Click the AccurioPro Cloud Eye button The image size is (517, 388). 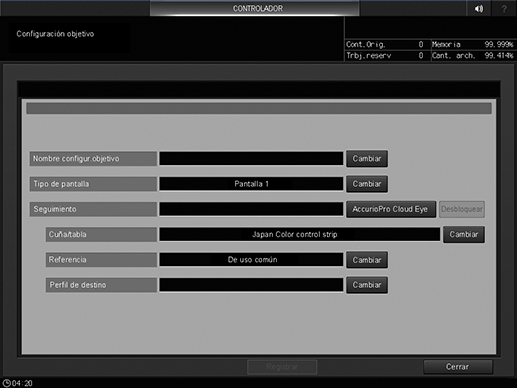(x=391, y=209)
